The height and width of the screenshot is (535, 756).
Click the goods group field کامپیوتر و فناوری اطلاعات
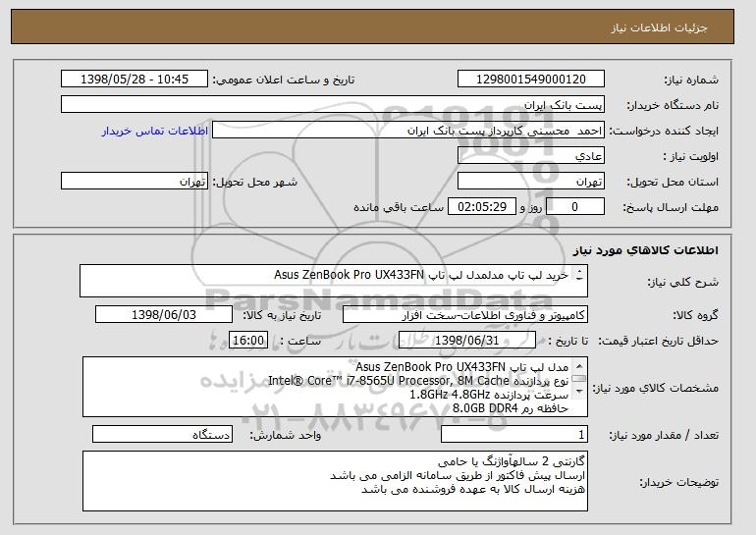tap(465, 315)
